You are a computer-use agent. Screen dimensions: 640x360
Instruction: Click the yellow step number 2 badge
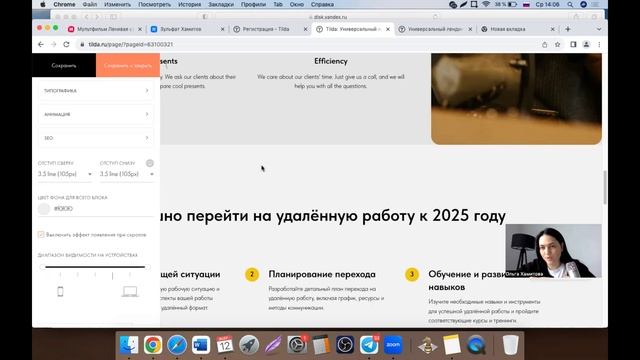252,274
